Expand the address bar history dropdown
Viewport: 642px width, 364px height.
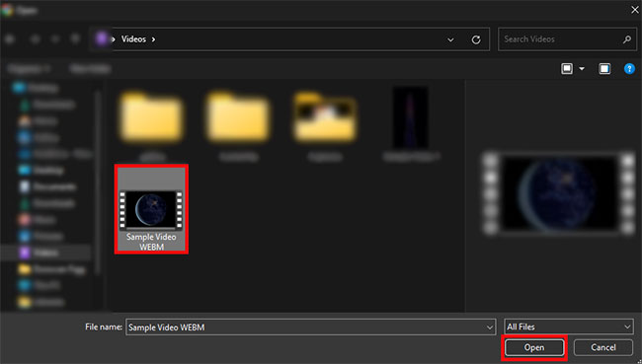(x=450, y=39)
